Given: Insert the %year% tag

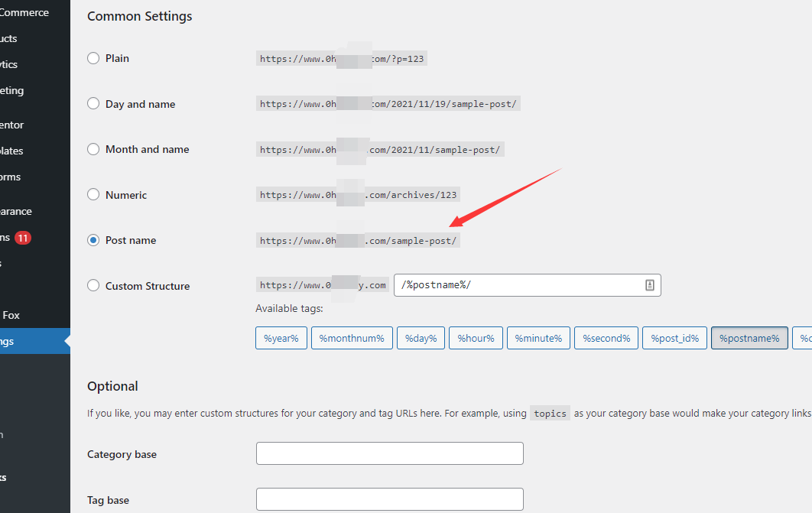Looking at the screenshot, I should [281, 338].
